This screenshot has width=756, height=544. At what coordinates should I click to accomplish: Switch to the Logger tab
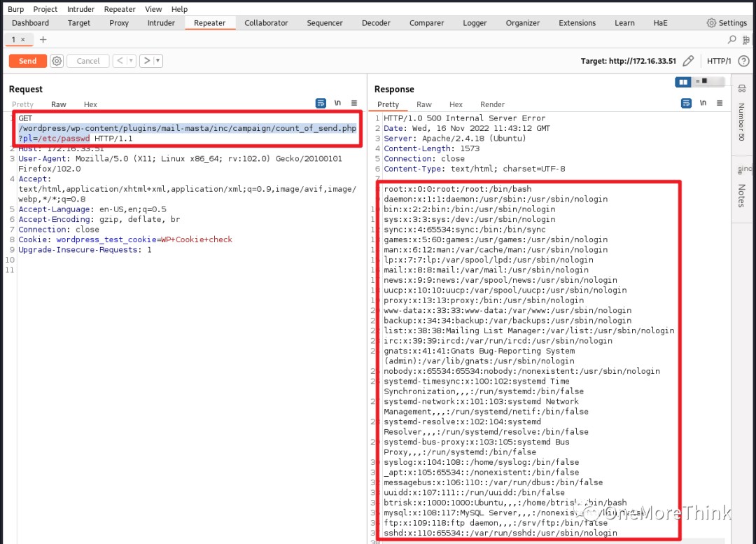(475, 22)
